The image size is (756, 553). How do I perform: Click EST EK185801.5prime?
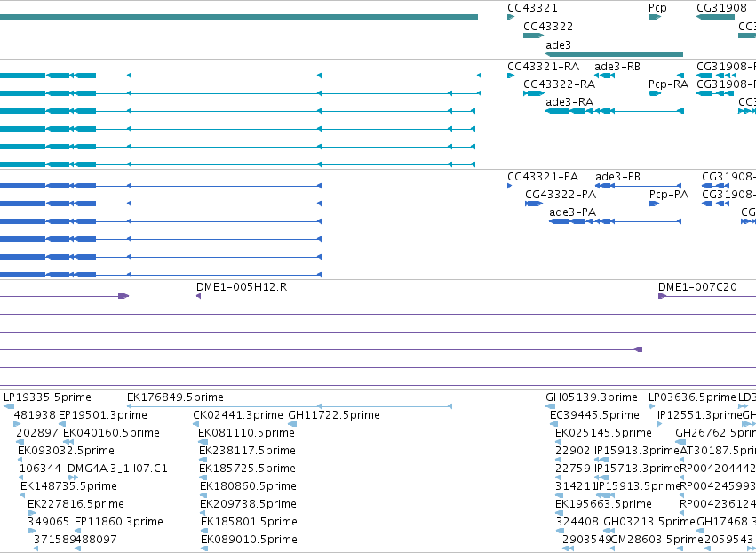(249, 523)
